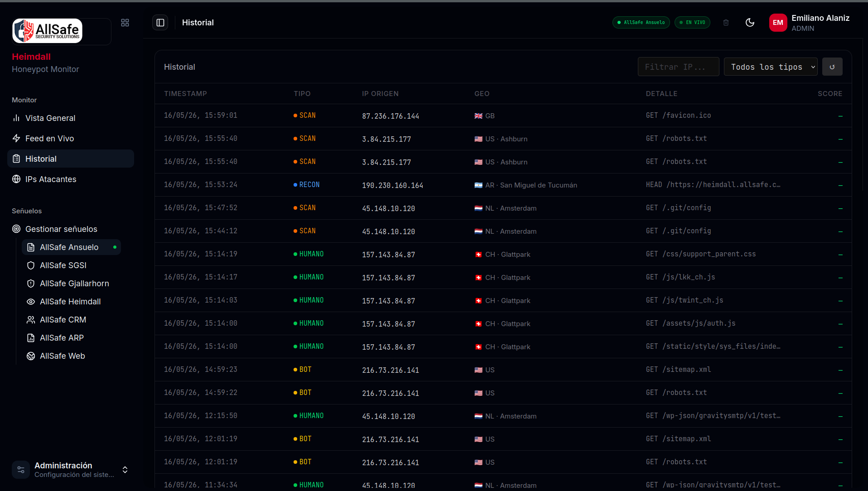Screen dimensions: 868x491
Task: Click the TIMESTAMP column header
Action: [x=185, y=94]
